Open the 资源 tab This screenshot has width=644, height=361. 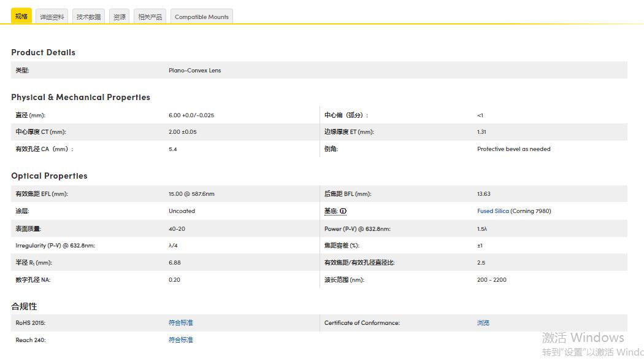[119, 17]
